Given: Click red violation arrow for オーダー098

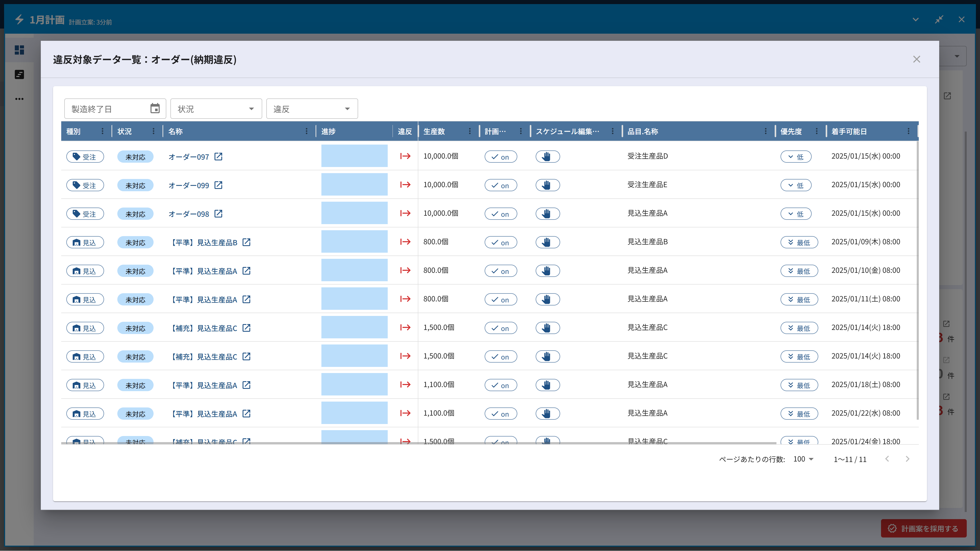Looking at the screenshot, I should click(x=405, y=213).
